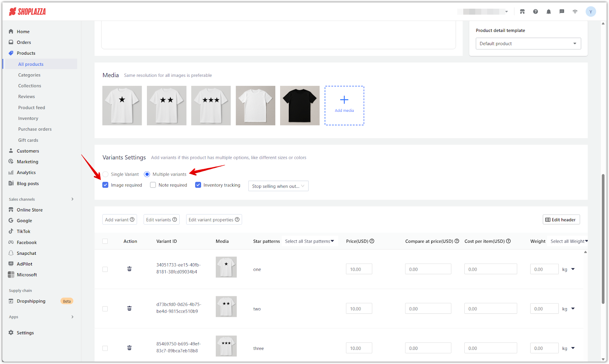Delete variant 'two' using its trash icon
Viewport: 609px width, 364px height.
pyautogui.click(x=129, y=308)
